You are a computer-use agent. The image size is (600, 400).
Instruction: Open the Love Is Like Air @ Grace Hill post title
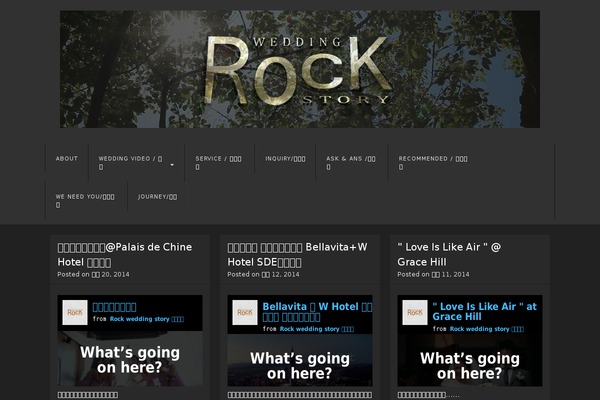(449, 255)
